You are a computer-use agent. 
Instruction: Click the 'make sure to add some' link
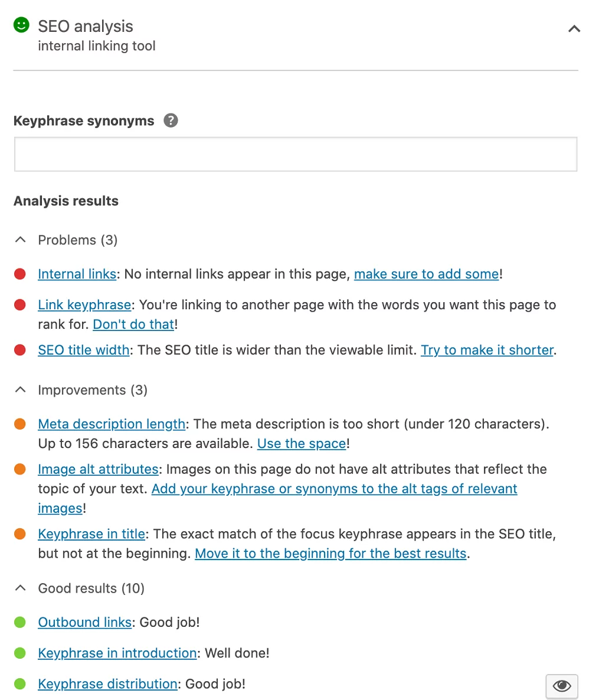tap(426, 274)
